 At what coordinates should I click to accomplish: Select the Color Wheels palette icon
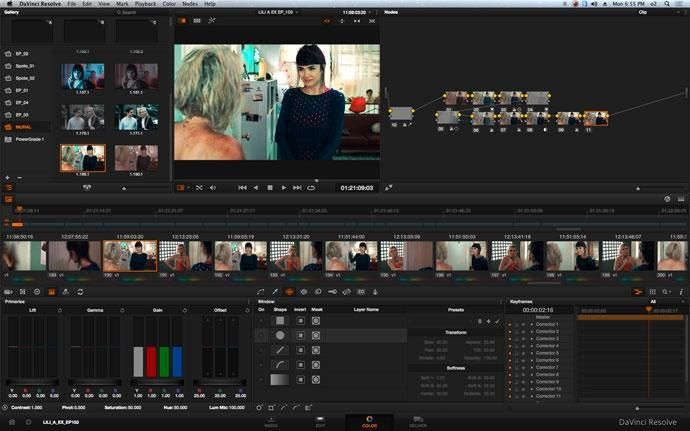37,291
